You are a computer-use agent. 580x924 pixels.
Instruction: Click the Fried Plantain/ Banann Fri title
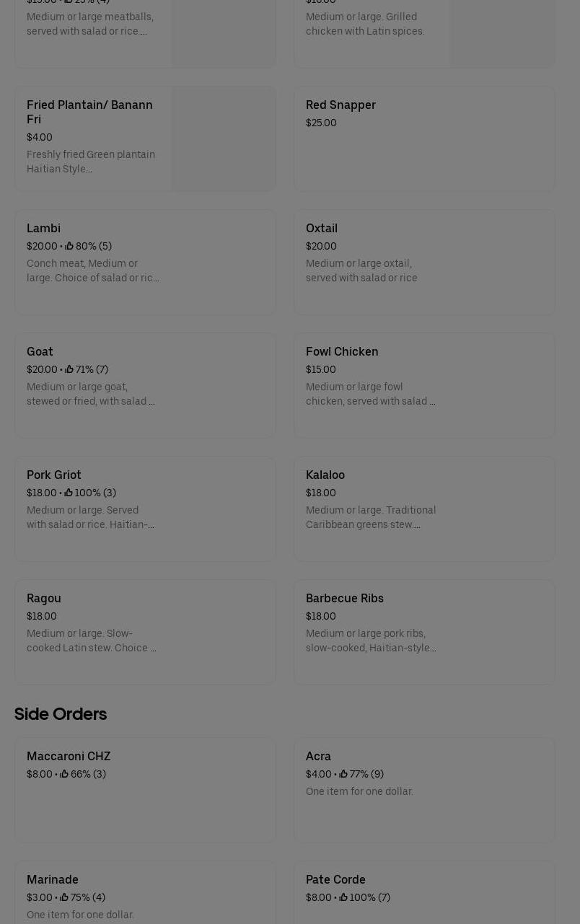pos(89,113)
